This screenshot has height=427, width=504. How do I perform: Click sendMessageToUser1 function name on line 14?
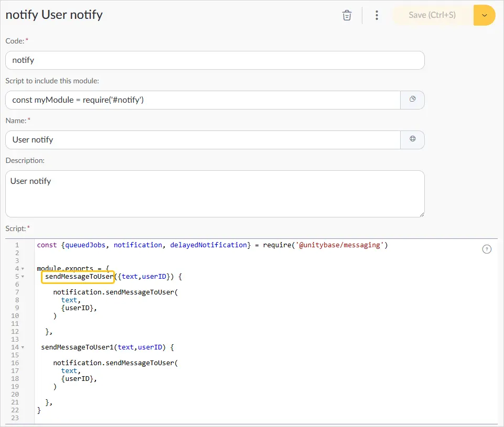[77, 347]
